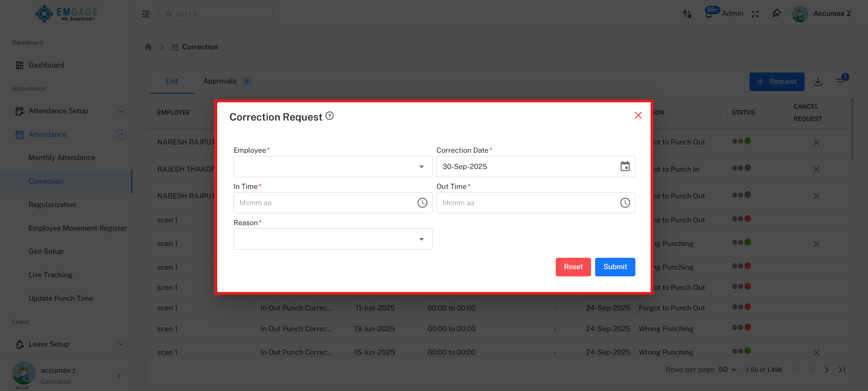The width and height of the screenshot is (868, 391).
Task: Switch to the Approvals tab
Action: [x=220, y=81]
